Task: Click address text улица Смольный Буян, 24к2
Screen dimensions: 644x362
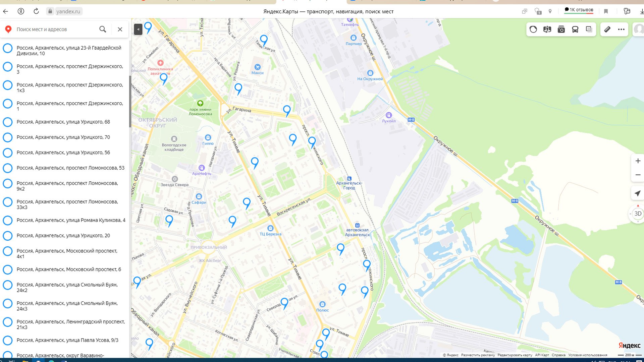Action: 67,288
